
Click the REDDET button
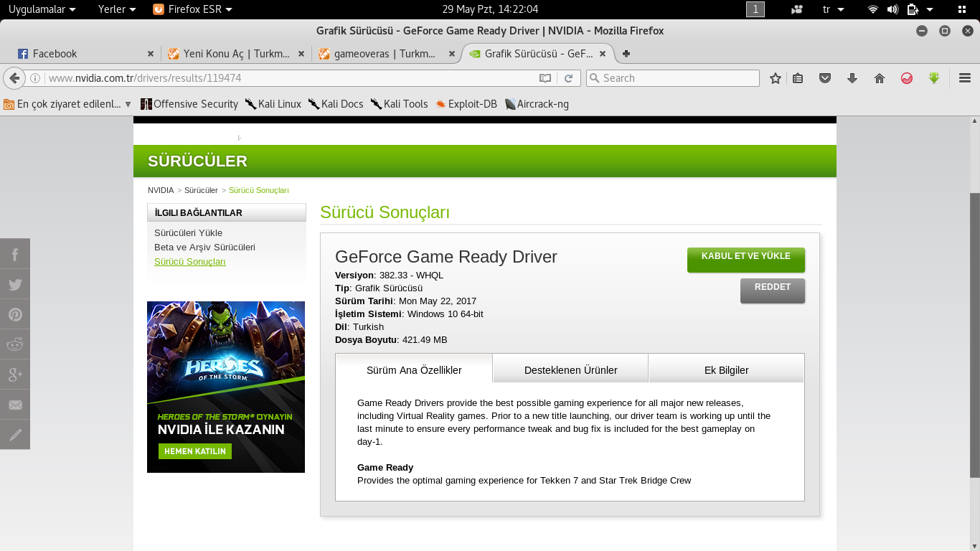(773, 290)
